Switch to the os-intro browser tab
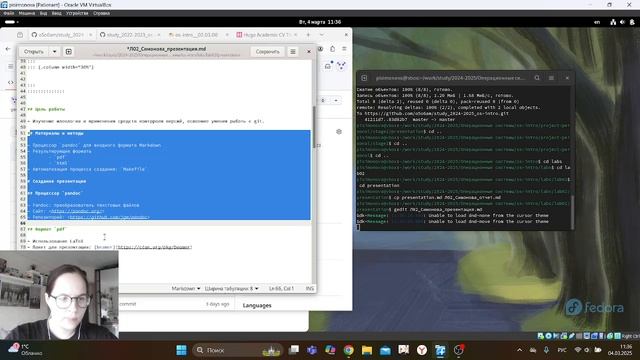Viewport: 640px width, 360px height. [x=197, y=35]
